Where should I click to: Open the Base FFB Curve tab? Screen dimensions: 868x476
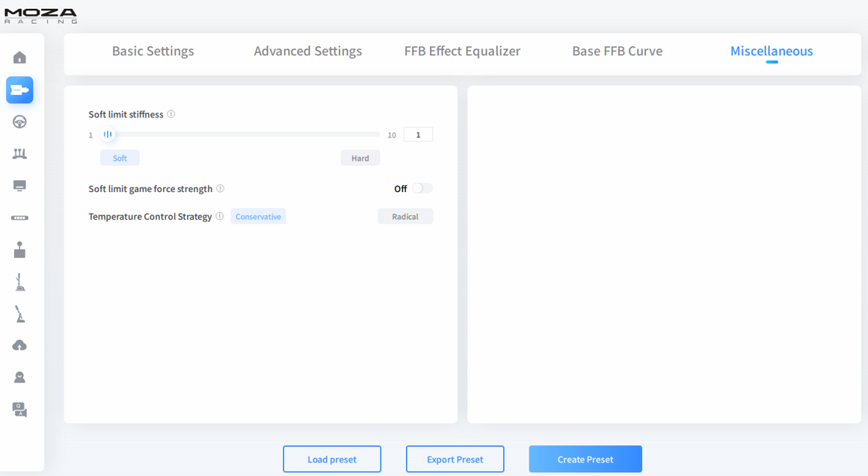tap(618, 51)
